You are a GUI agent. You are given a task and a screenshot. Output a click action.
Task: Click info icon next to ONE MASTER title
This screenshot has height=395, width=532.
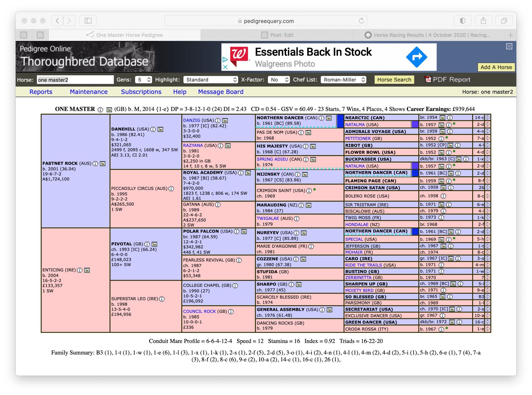(x=100, y=110)
